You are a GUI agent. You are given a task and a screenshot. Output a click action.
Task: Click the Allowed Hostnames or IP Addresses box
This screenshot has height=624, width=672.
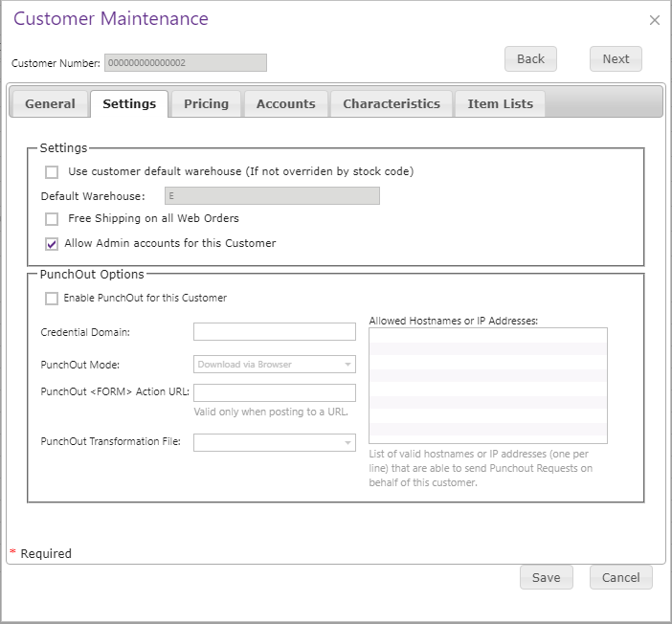[487, 385]
